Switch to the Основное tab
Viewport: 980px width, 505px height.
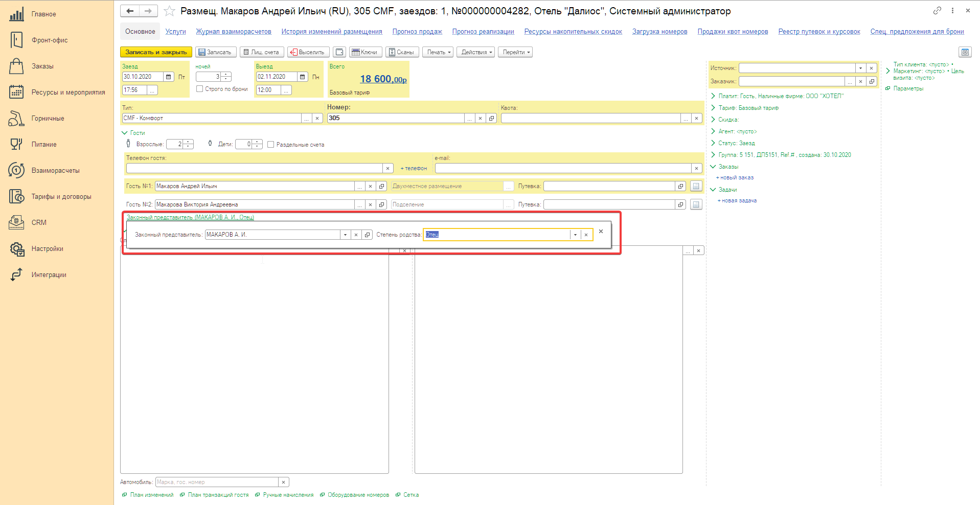pos(140,32)
